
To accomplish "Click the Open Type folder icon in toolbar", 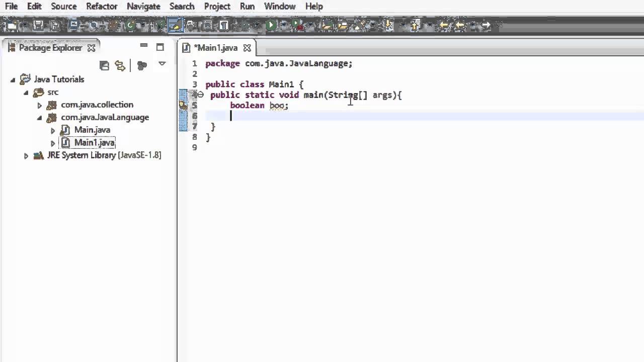I will [327, 25].
